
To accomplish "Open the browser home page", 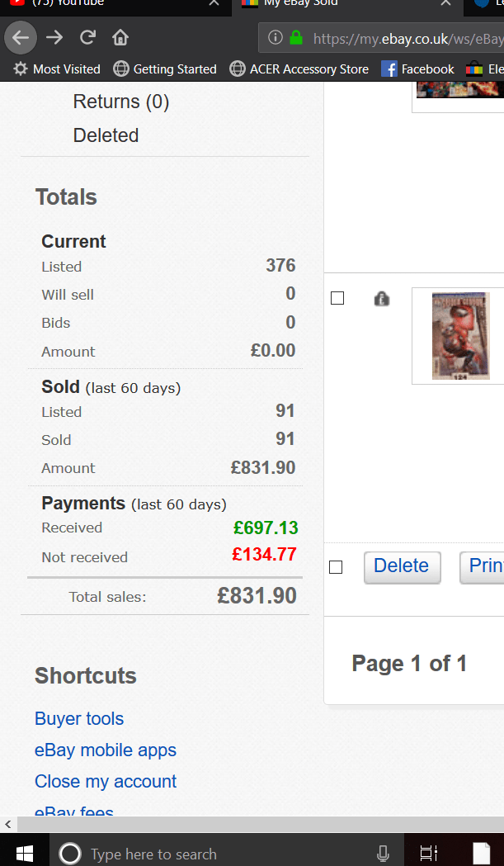I will click(120, 36).
